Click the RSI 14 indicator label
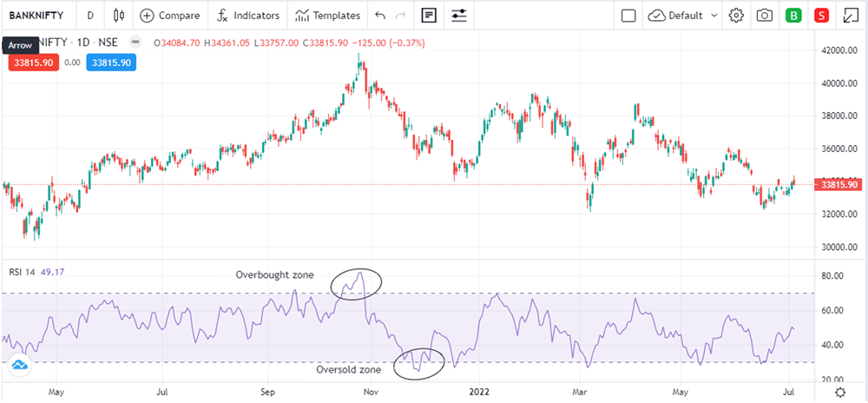This screenshot has width=868, height=403. pos(22,271)
